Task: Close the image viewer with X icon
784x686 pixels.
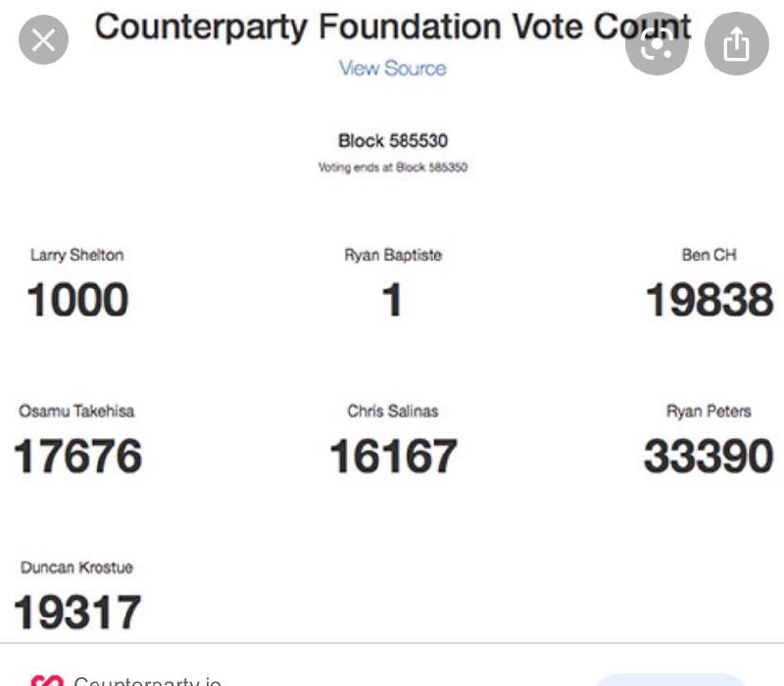Action: pos(43,40)
